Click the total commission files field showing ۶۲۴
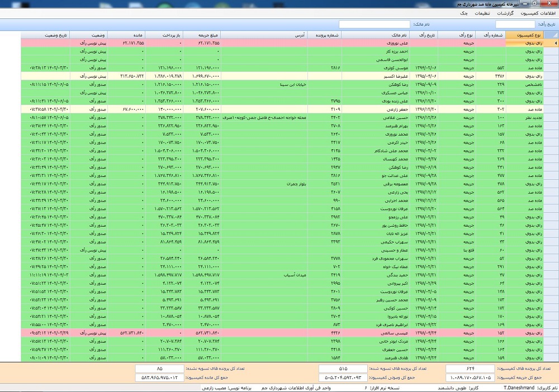This screenshot has width=559, height=392. pyautogui.click(x=470, y=369)
